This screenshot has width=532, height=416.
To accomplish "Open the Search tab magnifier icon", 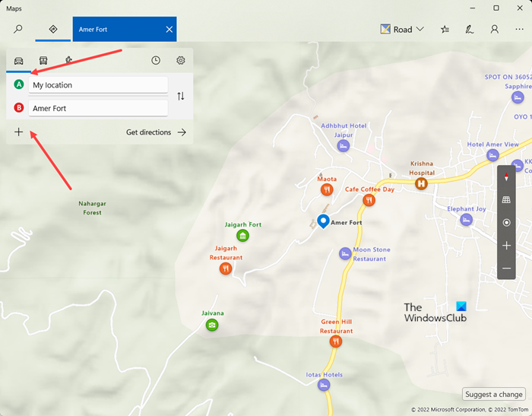I will tap(17, 29).
